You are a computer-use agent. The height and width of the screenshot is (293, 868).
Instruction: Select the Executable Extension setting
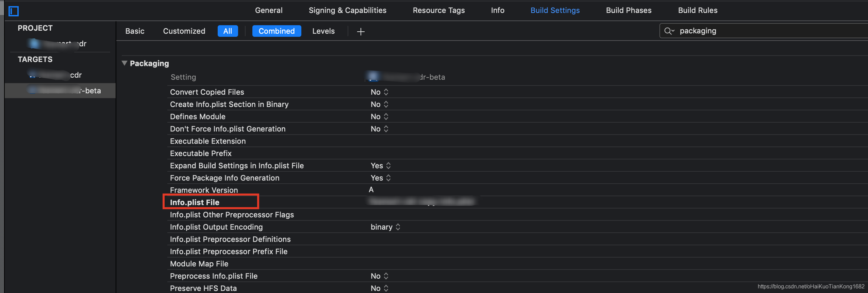click(208, 141)
